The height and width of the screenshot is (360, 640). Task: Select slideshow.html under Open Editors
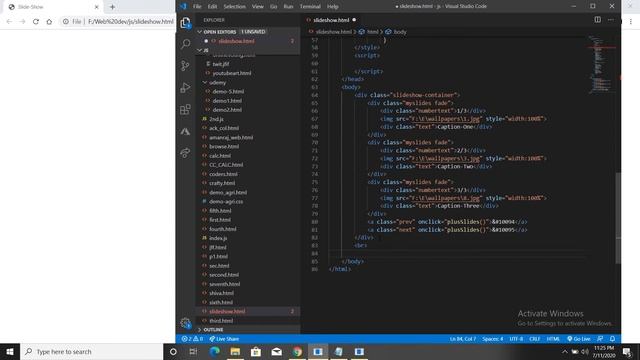pyautogui.click(x=236, y=41)
